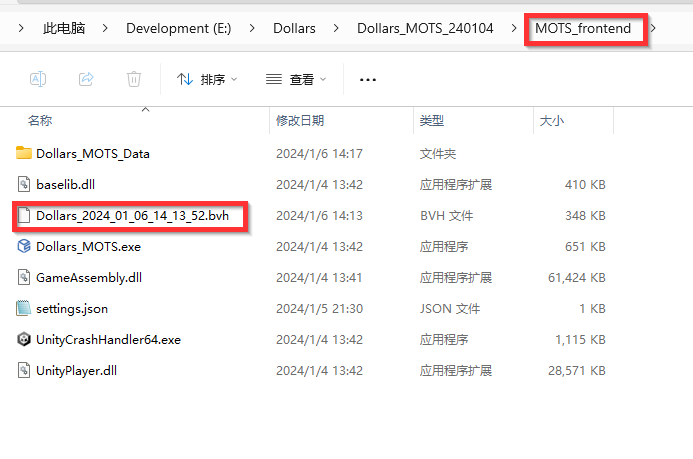Select the baselib.dll file icon
This screenshot has width=693, height=459.
(25, 184)
